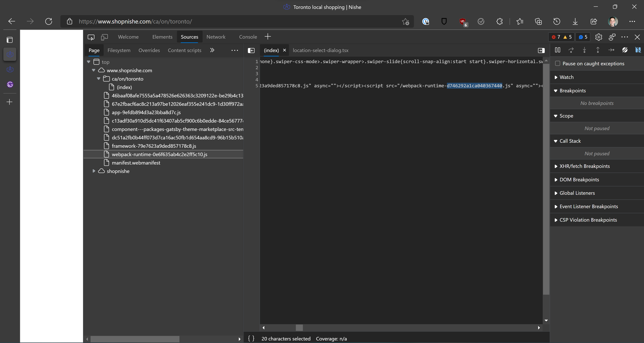Image resolution: width=644 pixels, height=343 pixels.
Task: Click the step icon in debugger toolbar
Action: (611, 50)
